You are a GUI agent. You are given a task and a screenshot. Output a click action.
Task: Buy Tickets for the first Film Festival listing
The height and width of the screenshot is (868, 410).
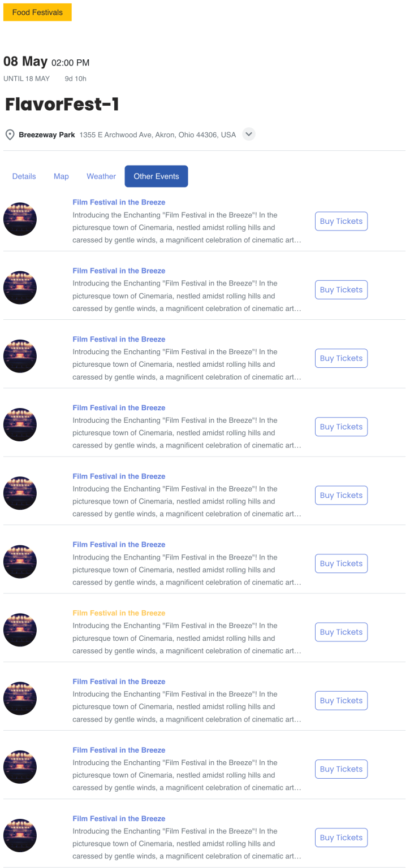341,221
